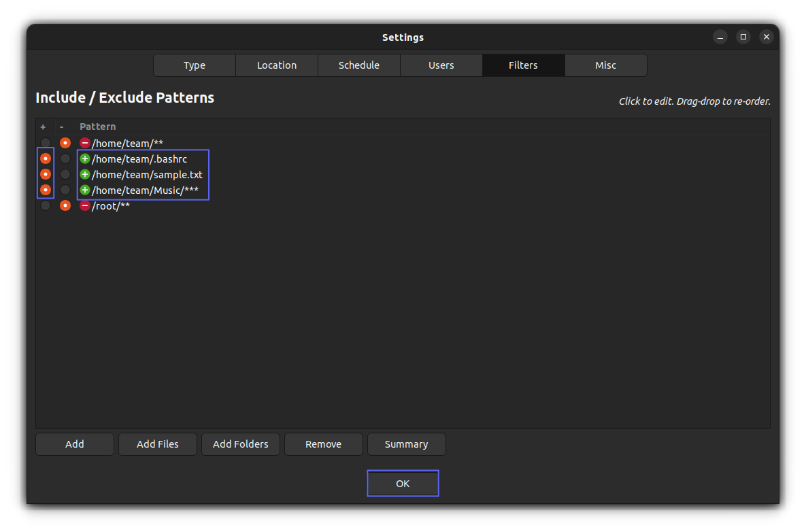Select the exclude radio for /home/team/.bashrc
The image size is (806, 532).
point(65,159)
